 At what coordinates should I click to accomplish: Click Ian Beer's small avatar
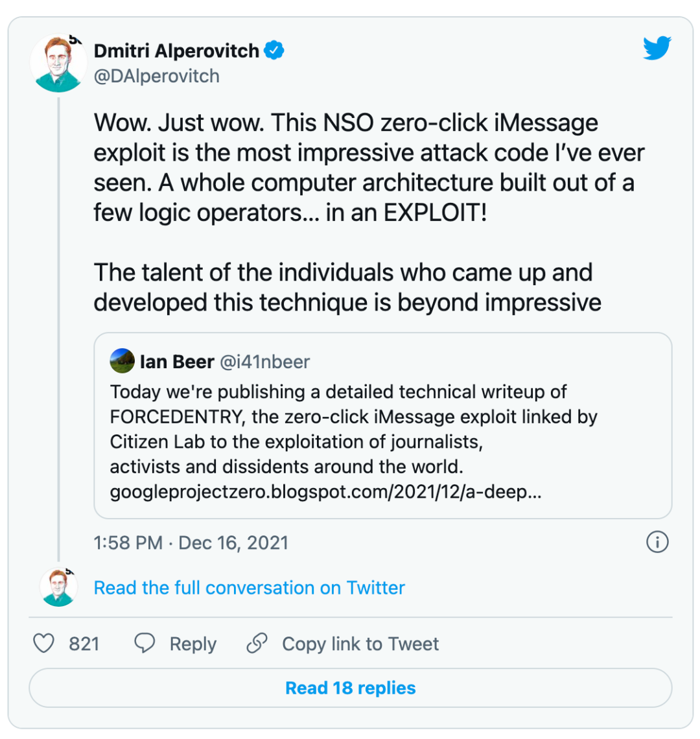click(x=122, y=361)
